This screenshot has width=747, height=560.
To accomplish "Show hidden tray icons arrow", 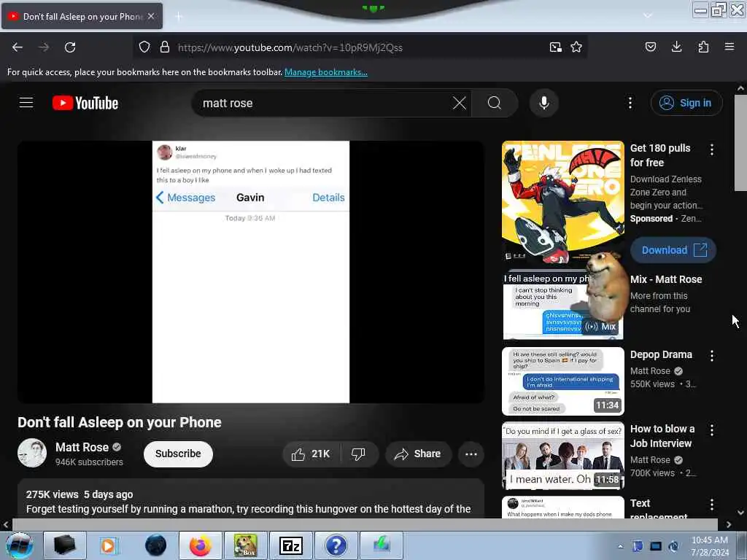I will (620, 546).
